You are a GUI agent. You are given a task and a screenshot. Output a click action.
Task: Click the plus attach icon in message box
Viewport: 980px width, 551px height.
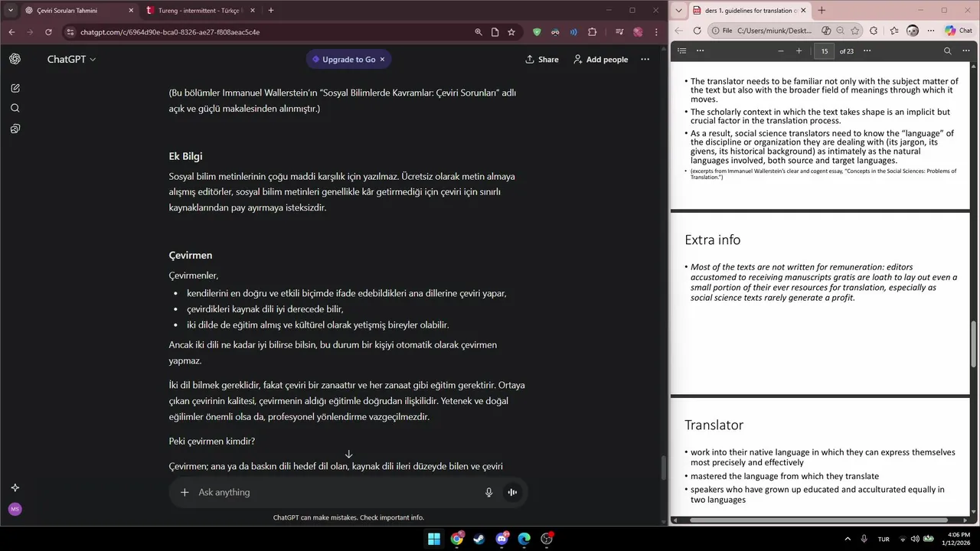point(185,492)
